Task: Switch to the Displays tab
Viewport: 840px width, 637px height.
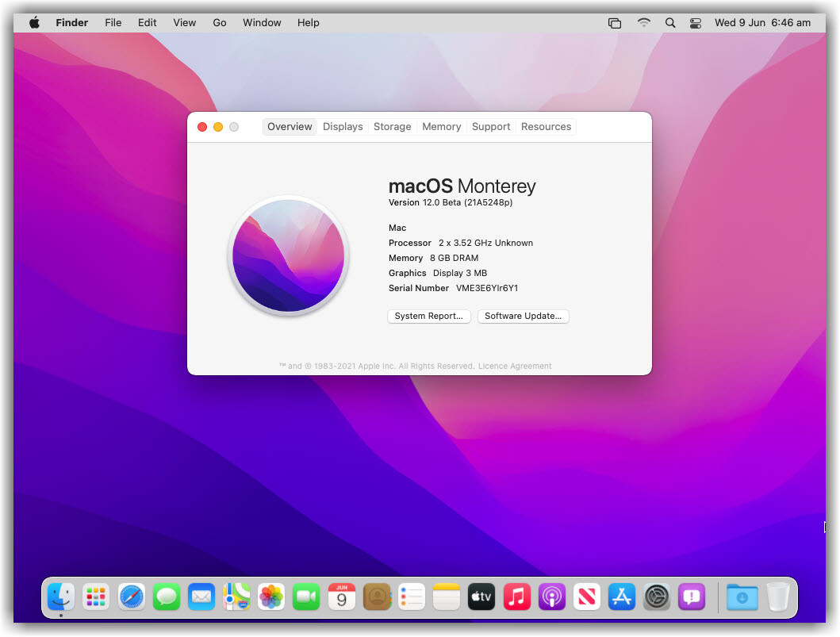Action: coord(343,126)
